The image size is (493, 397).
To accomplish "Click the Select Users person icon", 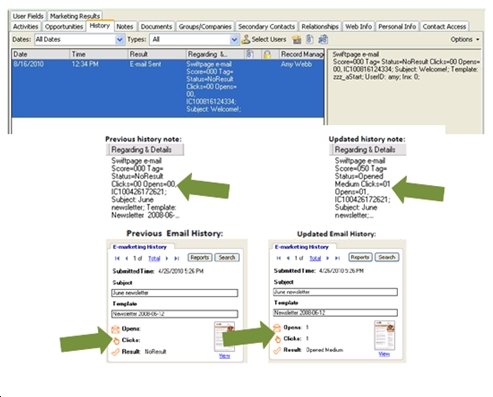I will point(246,39).
